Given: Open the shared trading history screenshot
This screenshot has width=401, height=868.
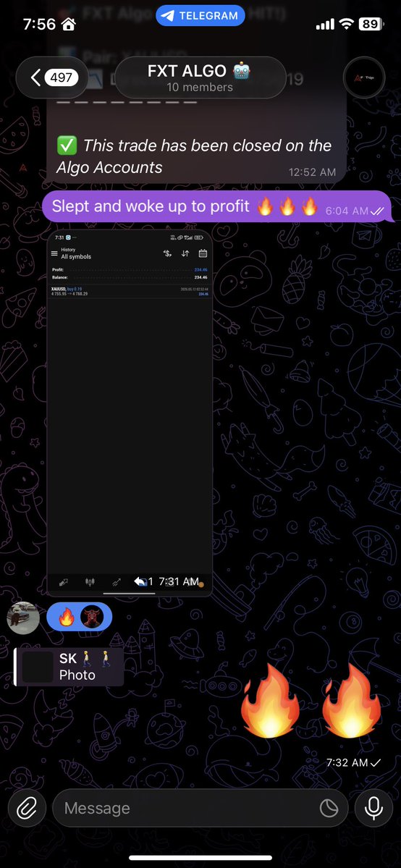Looking at the screenshot, I should tap(130, 413).
